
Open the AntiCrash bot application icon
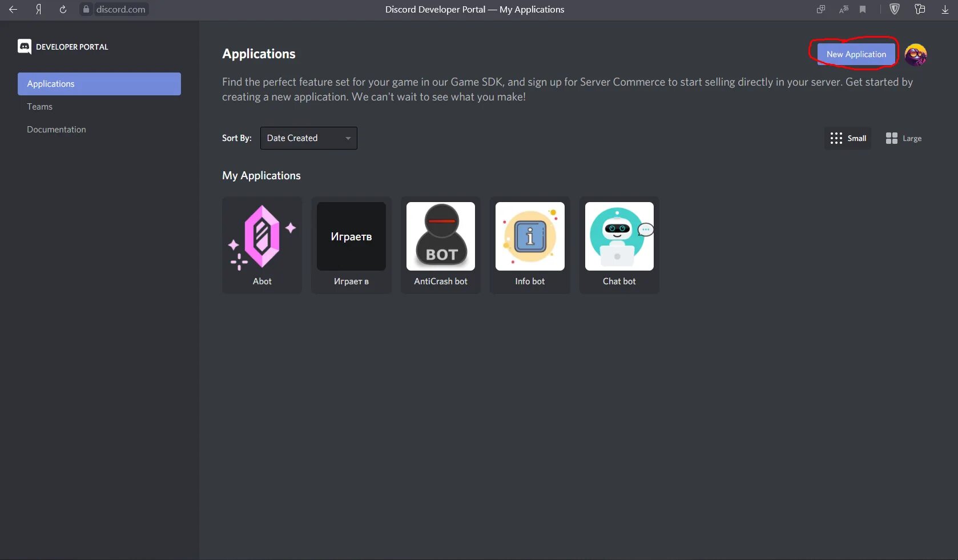(441, 236)
